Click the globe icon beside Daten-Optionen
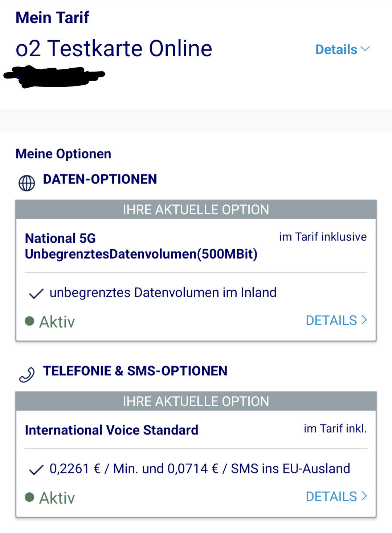This screenshot has height=533, width=392. click(x=26, y=183)
